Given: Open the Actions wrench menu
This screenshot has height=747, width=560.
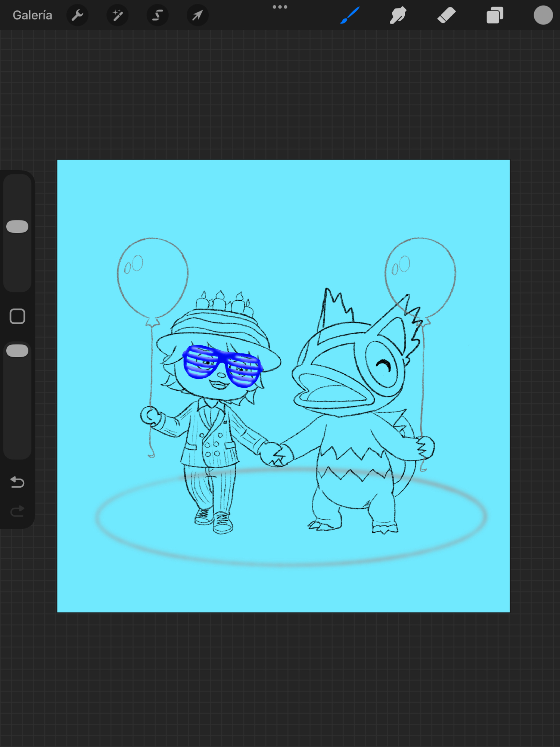Looking at the screenshot, I should 77,15.
